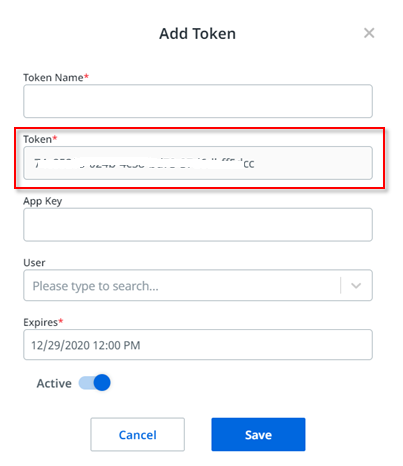This screenshot has height=466, width=403.
Task: Open the User search combo box
Action: pos(198,285)
